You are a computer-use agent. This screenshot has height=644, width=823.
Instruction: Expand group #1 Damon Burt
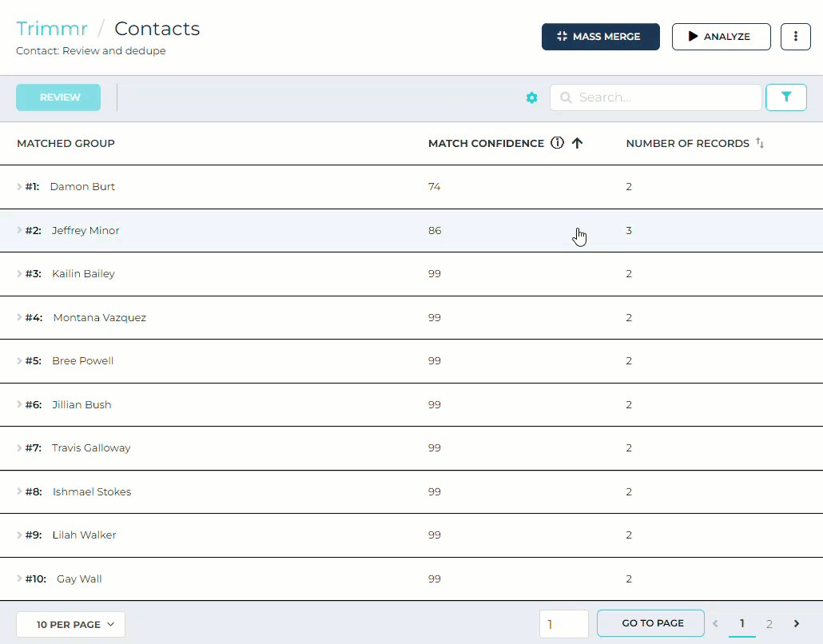pos(19,187)
